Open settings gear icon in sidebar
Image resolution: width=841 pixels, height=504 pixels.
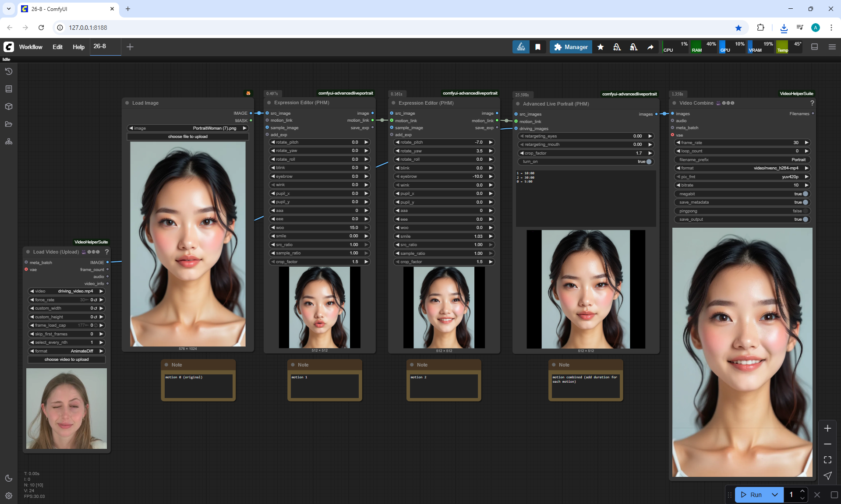coord(9,496)
